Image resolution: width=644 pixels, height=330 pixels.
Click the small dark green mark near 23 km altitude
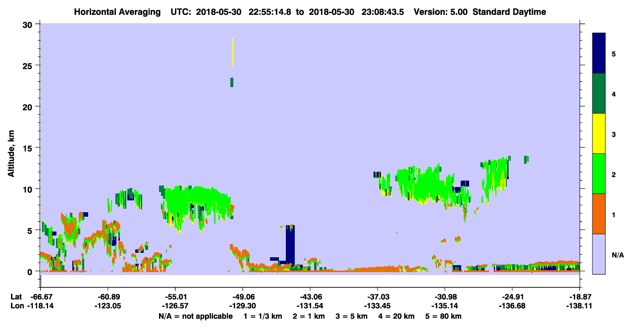(231, 82)
